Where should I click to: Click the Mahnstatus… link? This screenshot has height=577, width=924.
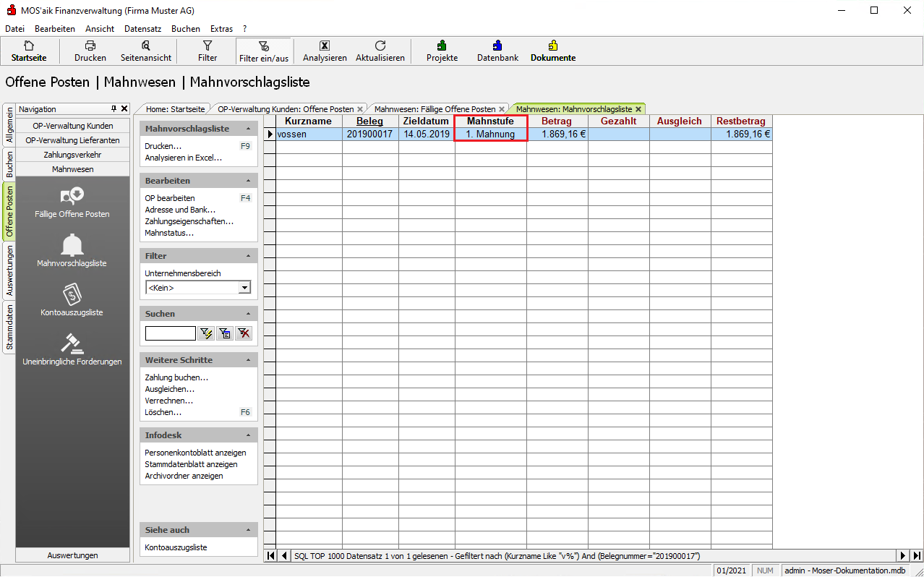point(169,233)
